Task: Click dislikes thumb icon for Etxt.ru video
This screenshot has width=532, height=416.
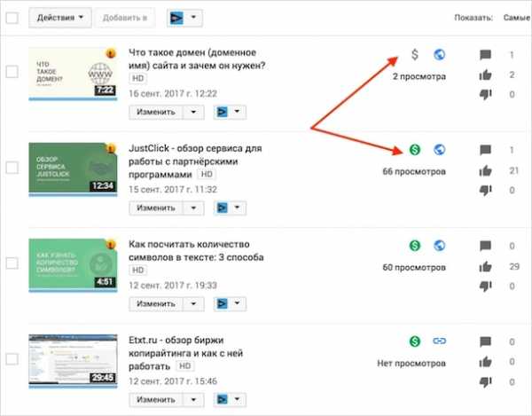Action: coord(484,381)
